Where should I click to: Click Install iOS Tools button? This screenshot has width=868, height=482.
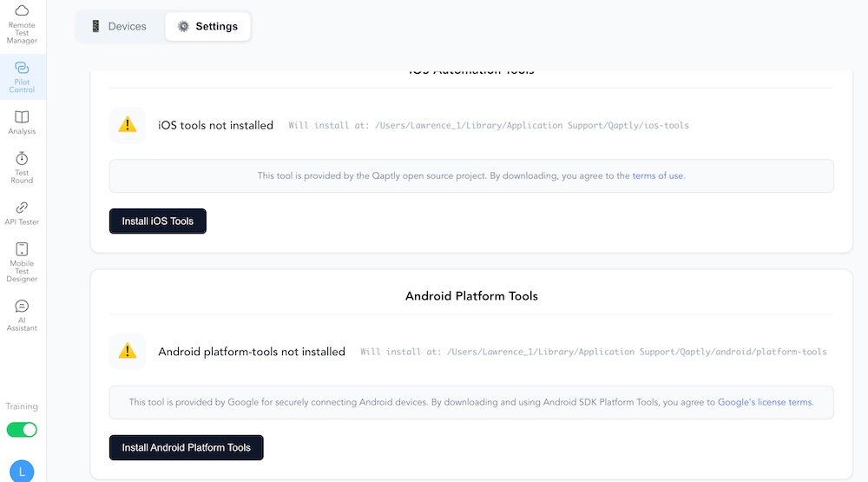point(158,221)
